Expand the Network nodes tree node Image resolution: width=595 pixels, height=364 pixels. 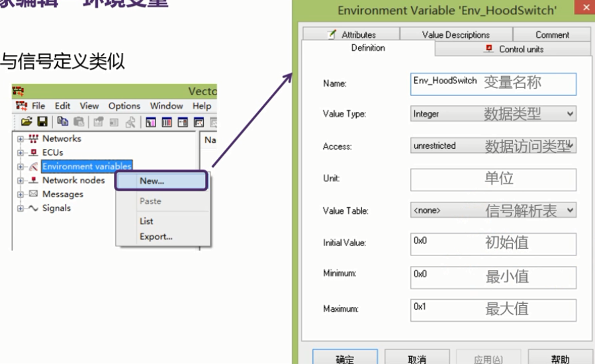pos(20,181)
